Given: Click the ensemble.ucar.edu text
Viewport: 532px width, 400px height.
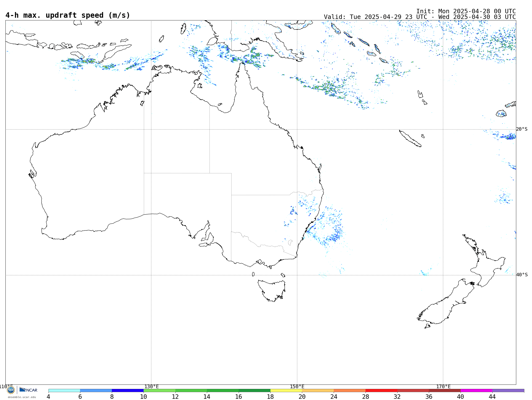Looking at the screenshot, I should (22, 397).
